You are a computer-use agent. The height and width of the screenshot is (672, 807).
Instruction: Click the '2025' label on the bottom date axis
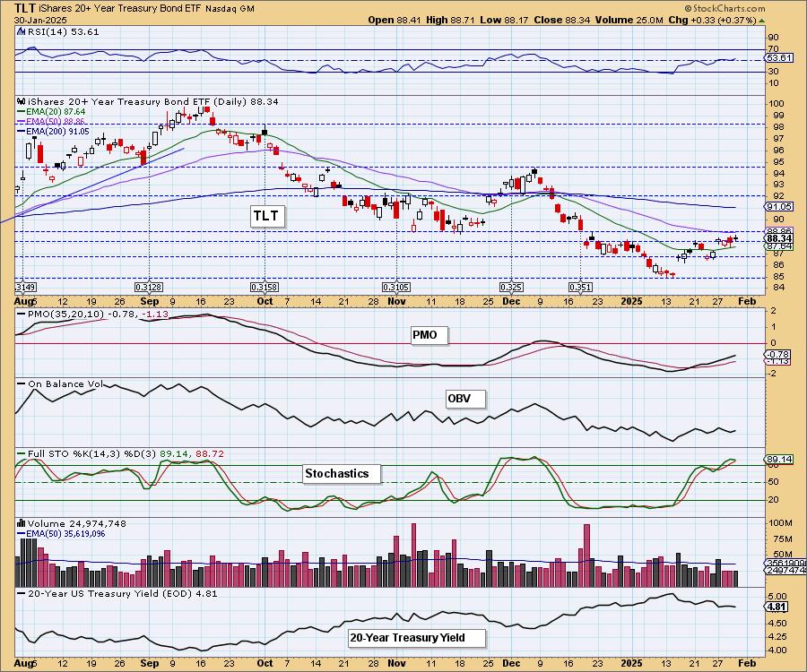pyautogui.click(x=631, y=663)
